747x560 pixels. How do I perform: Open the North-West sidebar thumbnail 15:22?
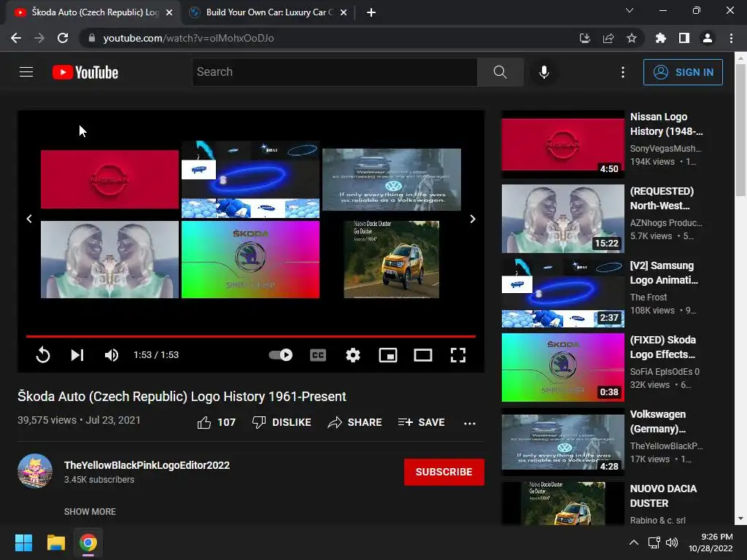(x=562, y=219)
